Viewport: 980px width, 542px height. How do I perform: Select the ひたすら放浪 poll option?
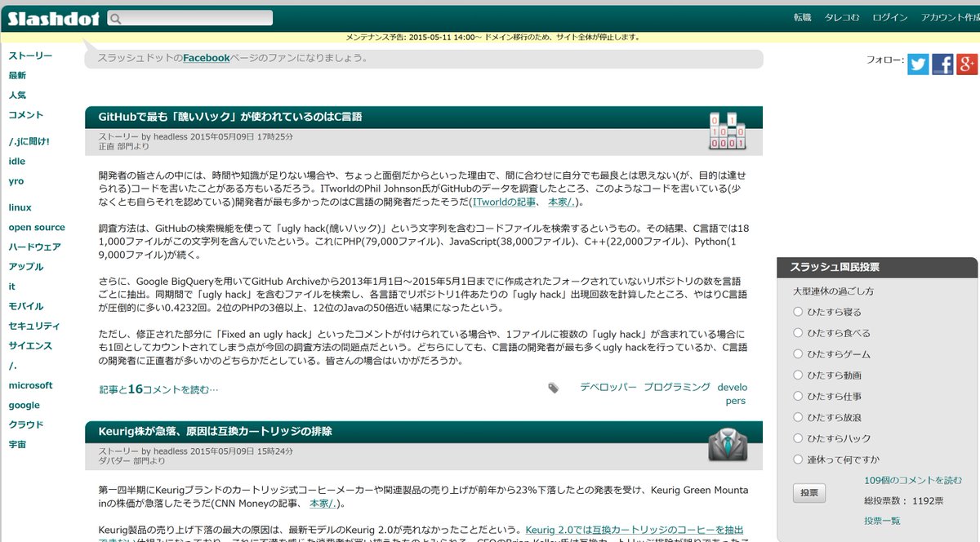point(798,417)
